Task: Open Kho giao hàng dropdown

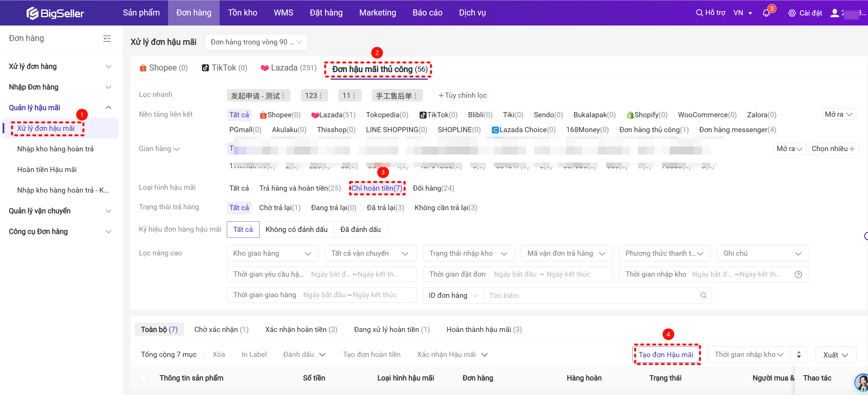Action: coord(272,253)
